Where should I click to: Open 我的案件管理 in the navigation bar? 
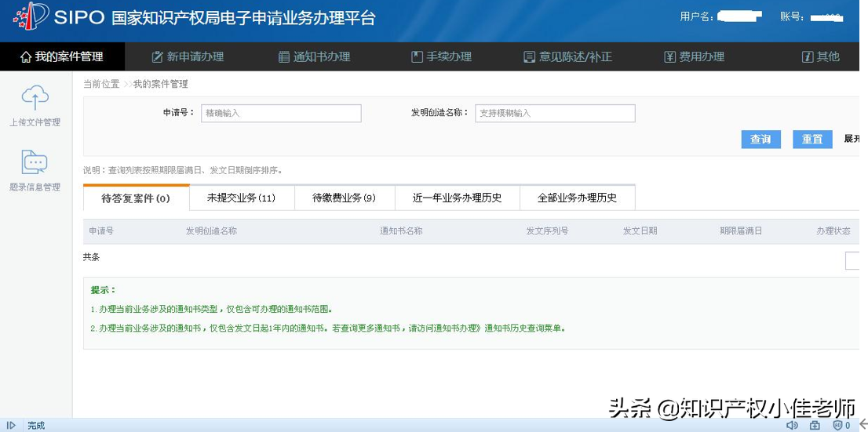pyautogui.click(x=62, y=56)
